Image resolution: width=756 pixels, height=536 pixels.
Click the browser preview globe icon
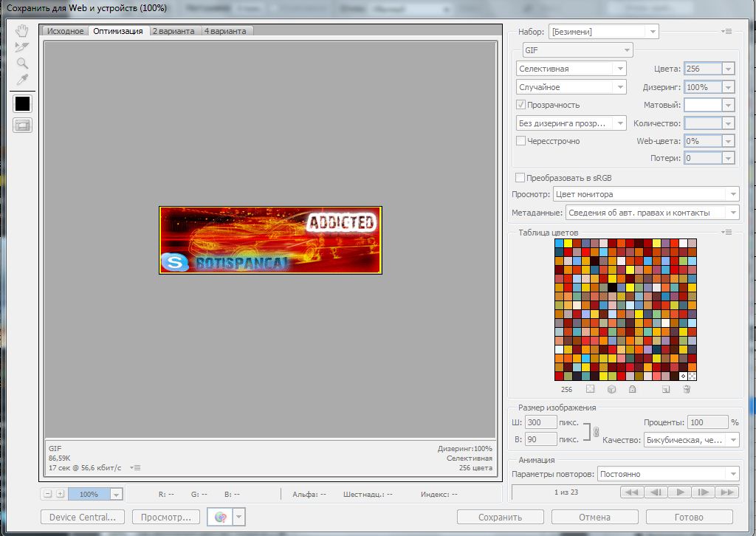click(220, 518)
